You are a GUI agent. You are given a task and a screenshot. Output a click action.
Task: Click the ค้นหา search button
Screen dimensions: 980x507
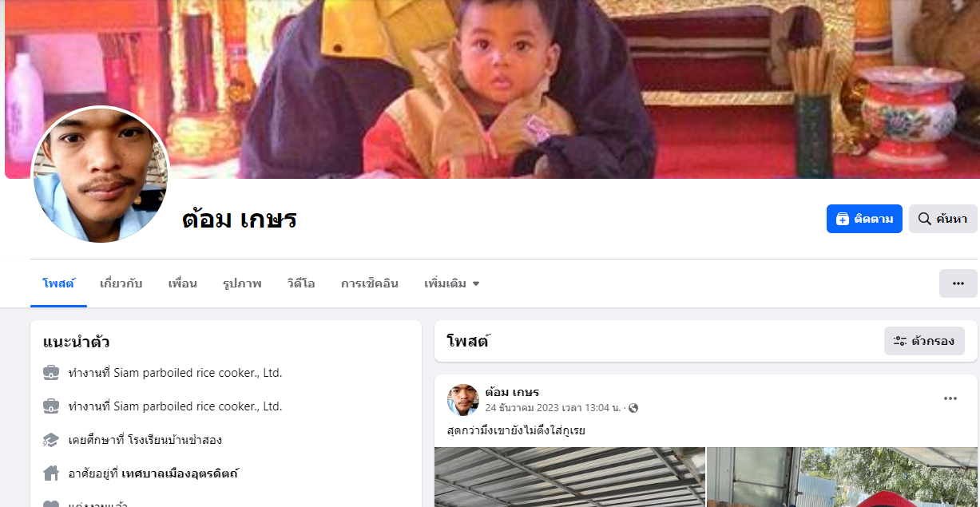tap(942, 219)
